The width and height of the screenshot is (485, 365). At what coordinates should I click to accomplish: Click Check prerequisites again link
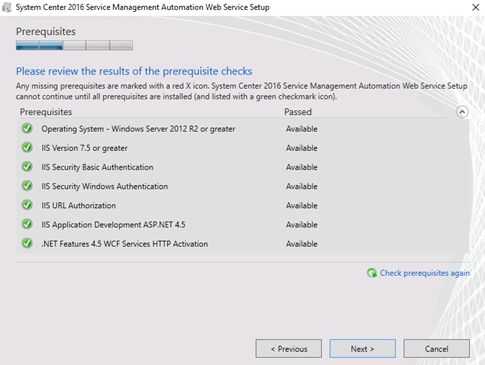tap(425, 273)
